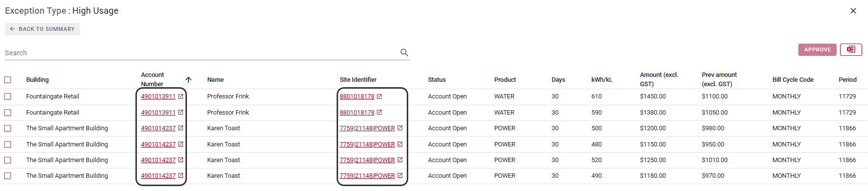868x191 pixels.
Task: Sort by the Bill Cycle Code header
Action: [793, 80]
